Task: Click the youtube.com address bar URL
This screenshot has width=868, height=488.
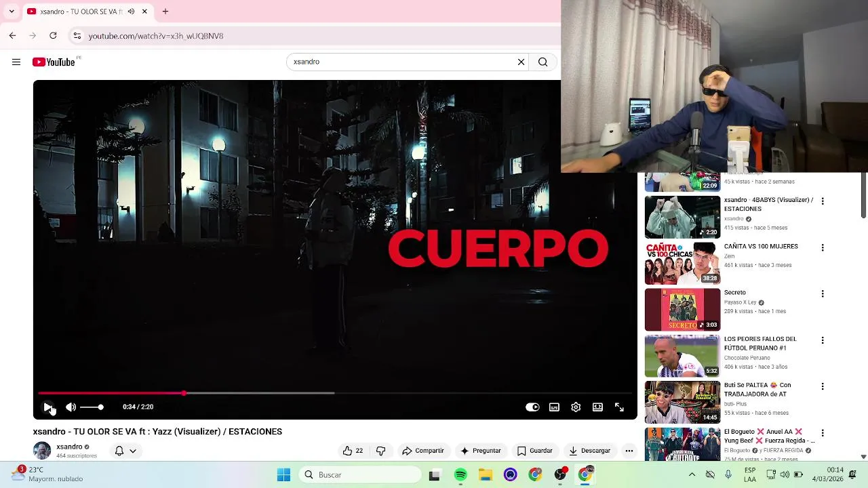Action: pos(155,36)
